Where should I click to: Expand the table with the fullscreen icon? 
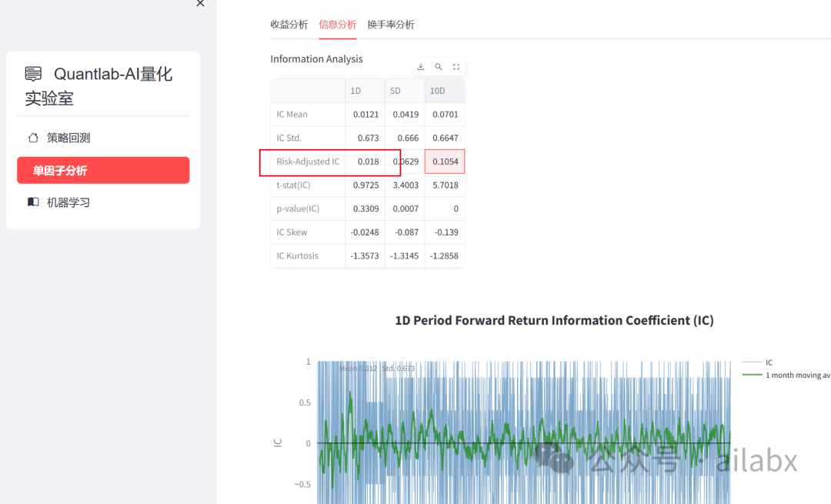pos(456,67)
